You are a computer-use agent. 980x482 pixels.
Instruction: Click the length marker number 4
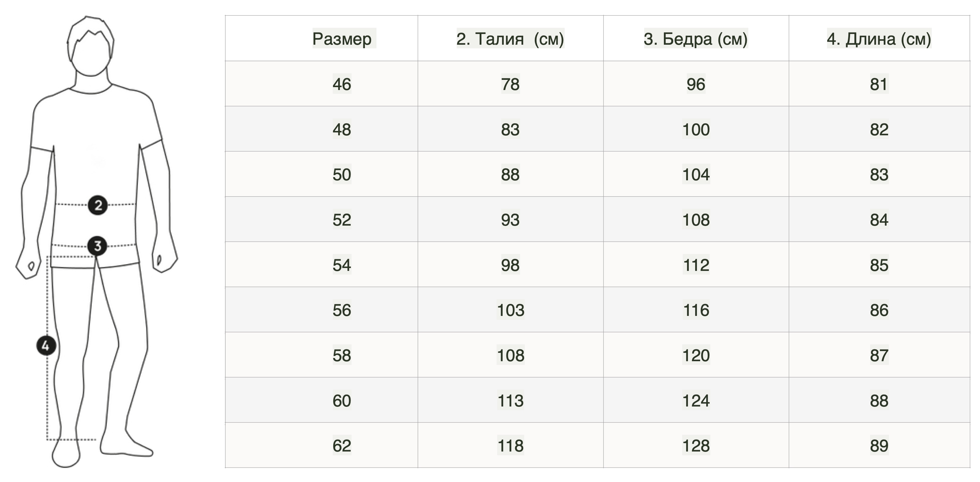coord(46,346)
